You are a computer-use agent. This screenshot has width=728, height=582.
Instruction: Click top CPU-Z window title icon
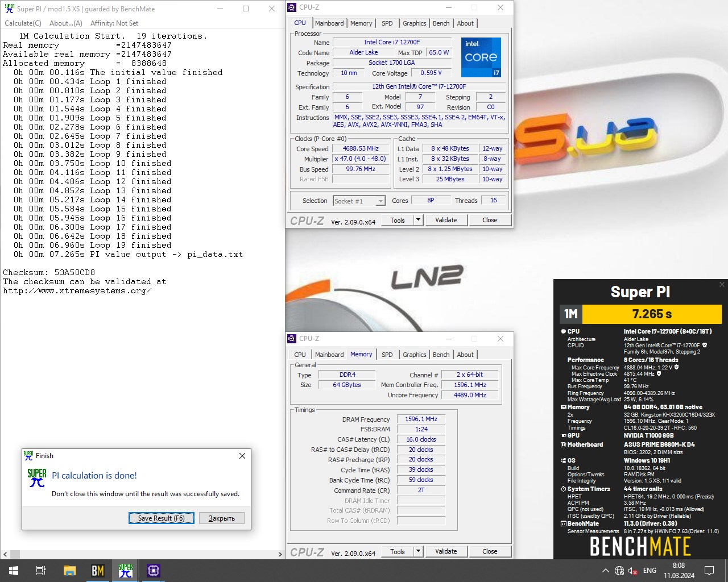pyautogui.click(x=292, y=7)
